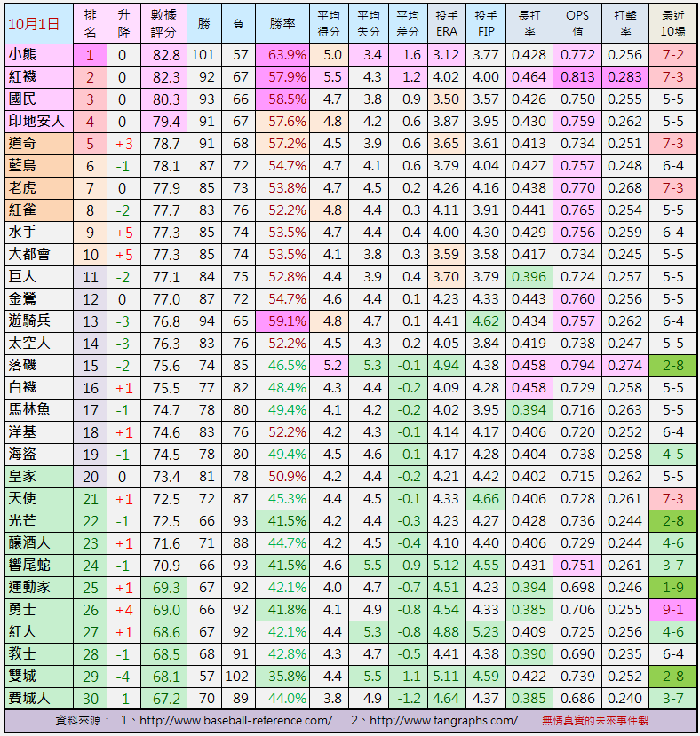The width and height of the screenshot is (700, 736).
Task: Click the 釀酒人 team name cell
Action: pos(39,543)
